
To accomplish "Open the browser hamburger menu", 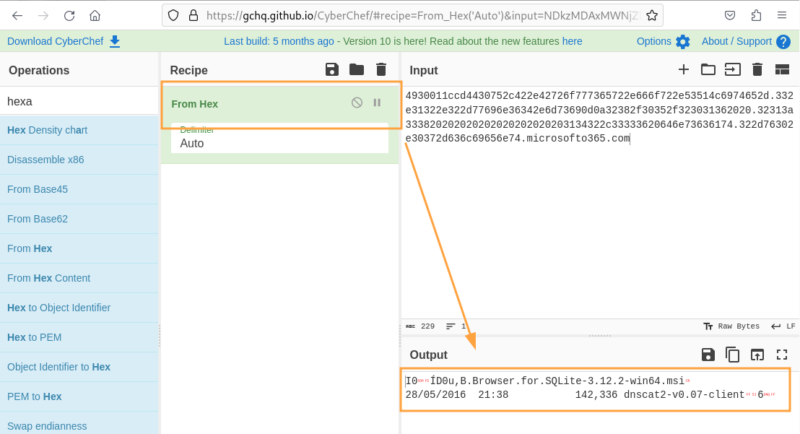I will (782, 16).
